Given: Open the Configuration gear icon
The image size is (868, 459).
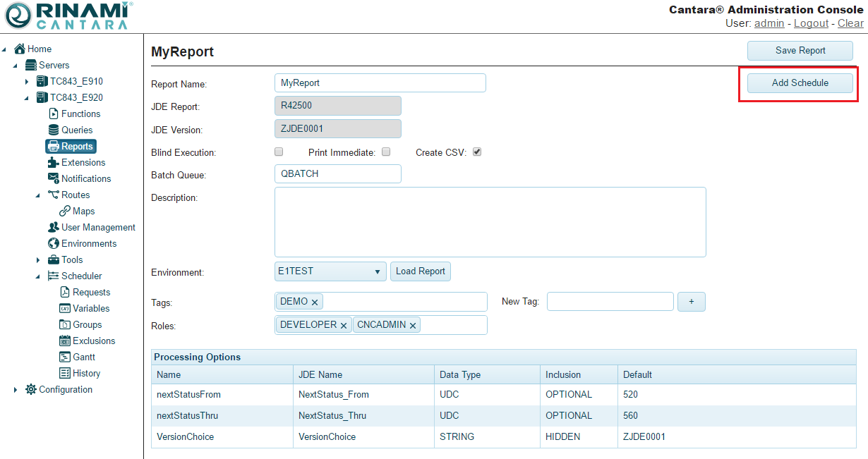Looking at the screenshot, I should click(31, 389).
